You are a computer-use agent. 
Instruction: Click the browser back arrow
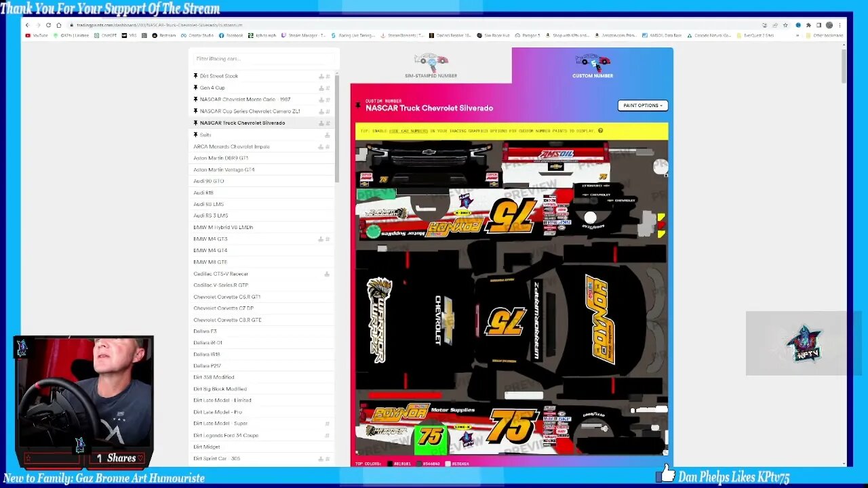pyautogui.click(x=28, y=25)
